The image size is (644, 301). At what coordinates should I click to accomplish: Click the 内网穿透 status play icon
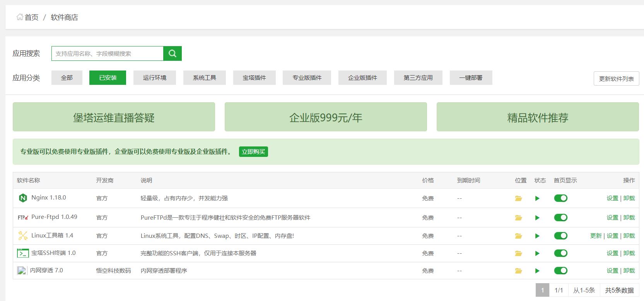tap(537, 271)
